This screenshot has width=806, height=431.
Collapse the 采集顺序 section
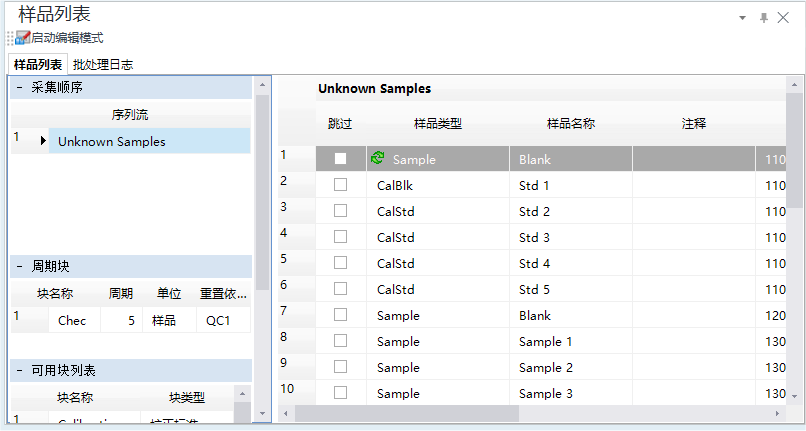tap(20, 87)
